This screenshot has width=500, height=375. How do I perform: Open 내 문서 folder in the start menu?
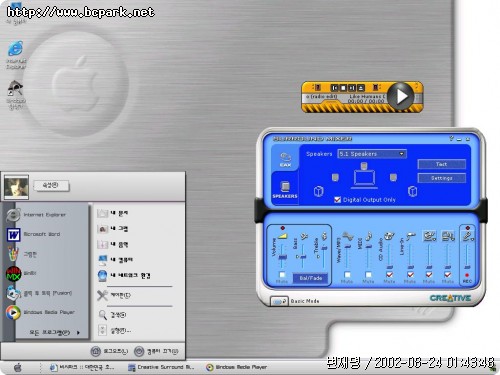113,213
